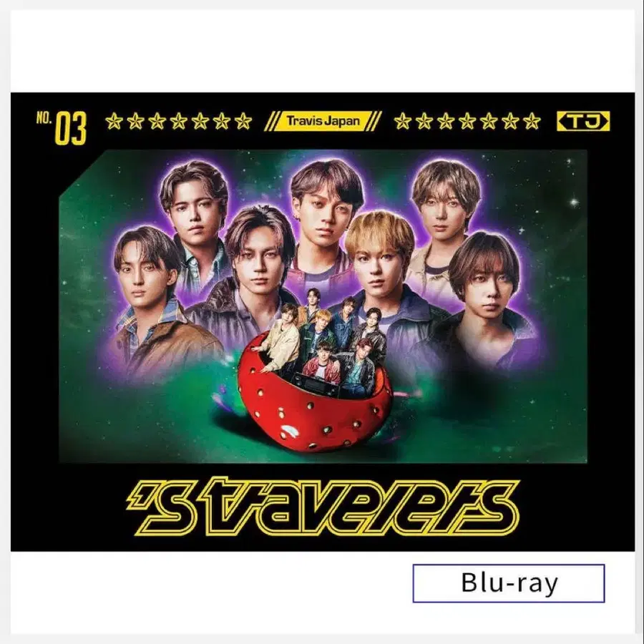Click the NO. 03 number marking

(62, 127)
